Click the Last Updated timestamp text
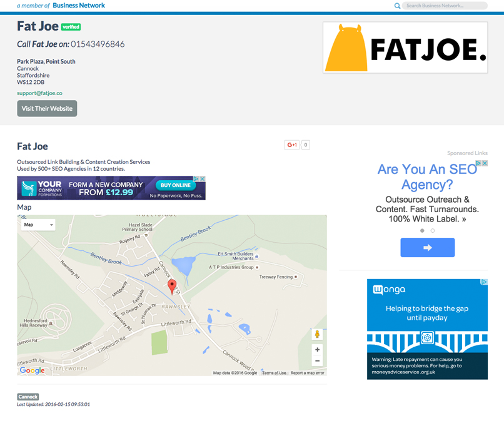 coord(53,404)
